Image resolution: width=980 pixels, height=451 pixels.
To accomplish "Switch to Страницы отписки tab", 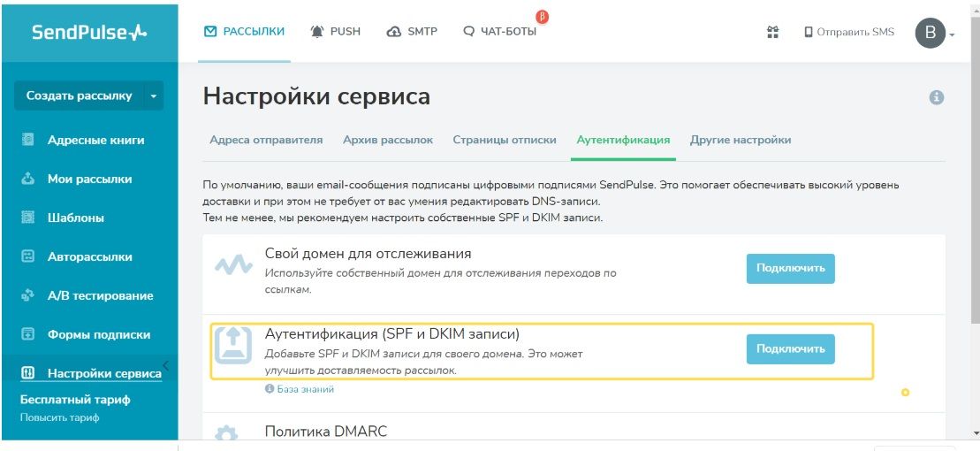I will [x=505, y=140].
